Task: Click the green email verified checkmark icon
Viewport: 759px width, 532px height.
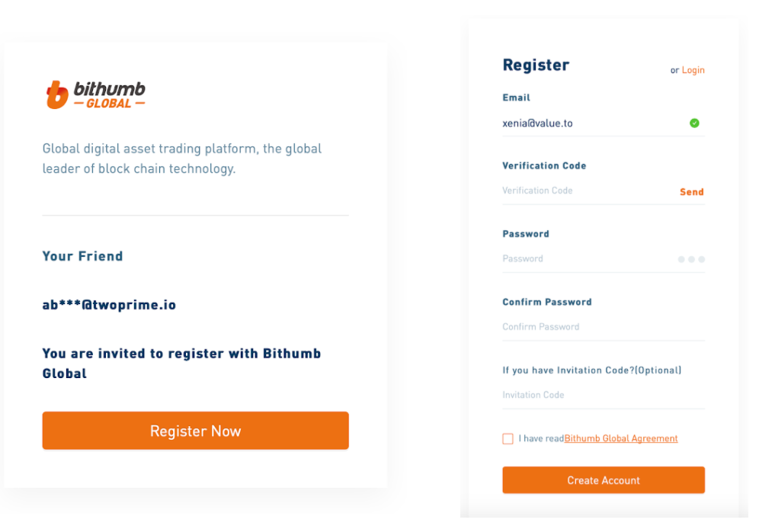Action: click(x=694, y=123)
